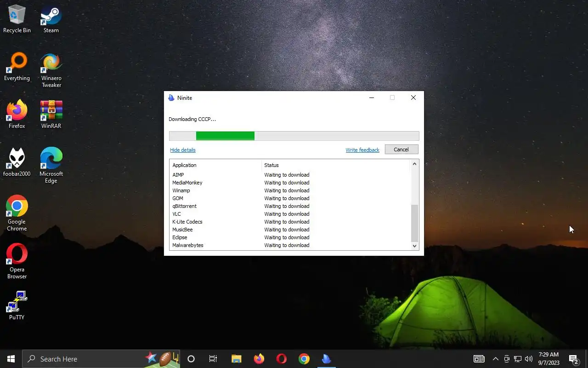Open Chrome from the taskbar
588x368 pixels.
tap(304, 359)
